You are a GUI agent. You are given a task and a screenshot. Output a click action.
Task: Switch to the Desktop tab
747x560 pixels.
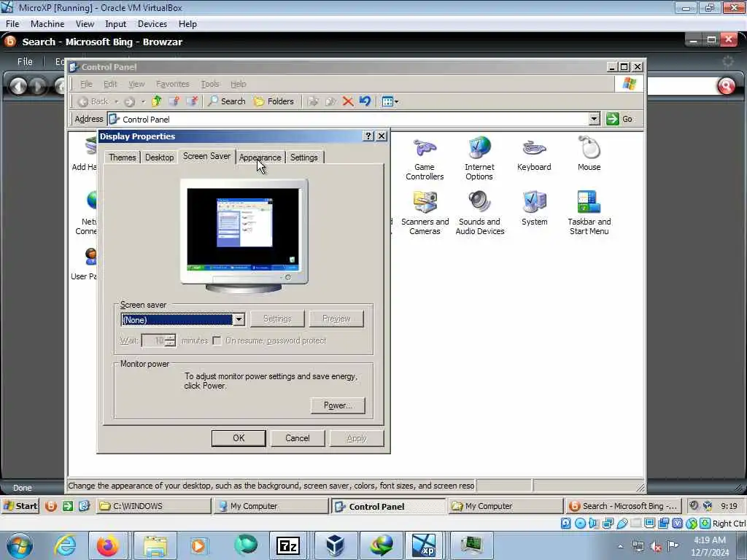click(159, 157)
